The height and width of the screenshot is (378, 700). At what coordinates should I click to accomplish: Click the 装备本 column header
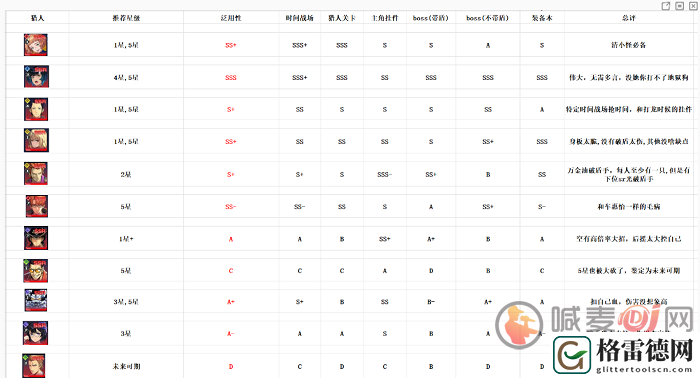click(542, 18)
